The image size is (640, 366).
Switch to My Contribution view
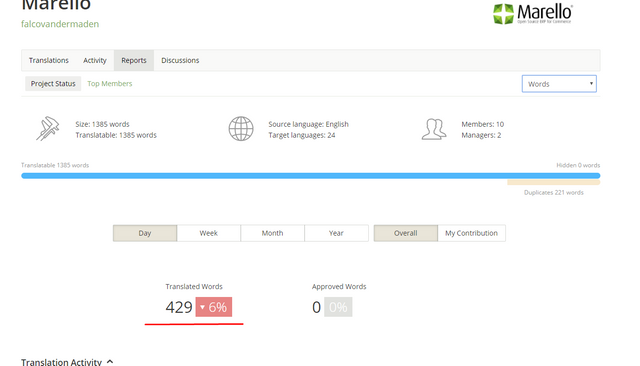471,233
